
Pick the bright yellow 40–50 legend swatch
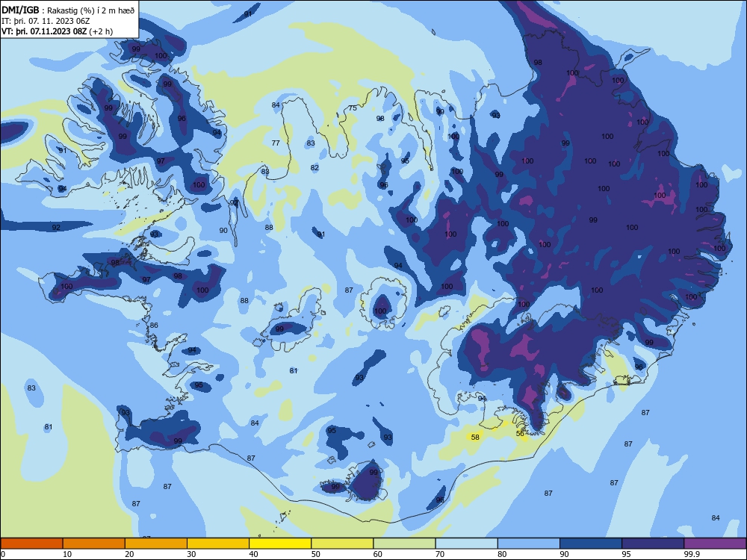click(x=280, y=544)
